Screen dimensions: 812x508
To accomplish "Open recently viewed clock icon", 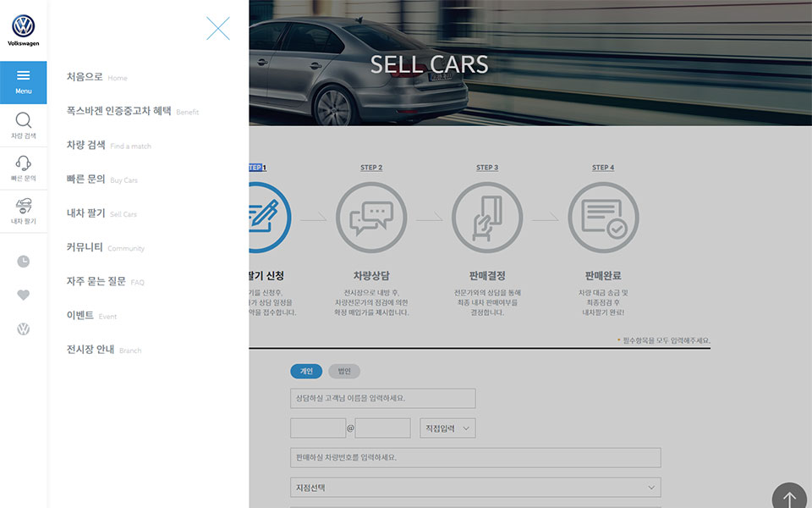I will (23, 261).
